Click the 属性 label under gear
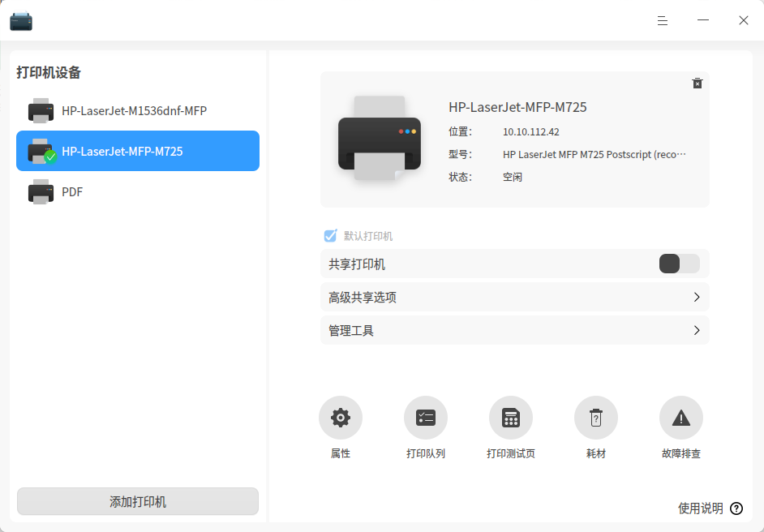764x532 pixels. (340, 453)
